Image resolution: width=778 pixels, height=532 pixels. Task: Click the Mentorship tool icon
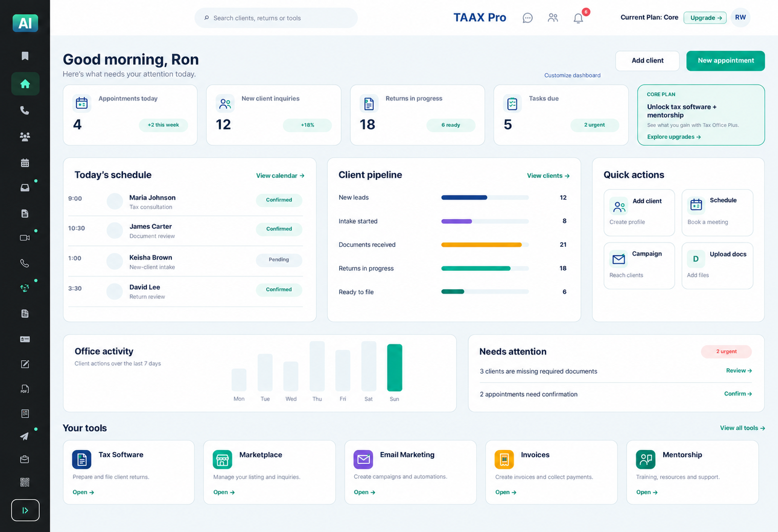coord(646,459)
